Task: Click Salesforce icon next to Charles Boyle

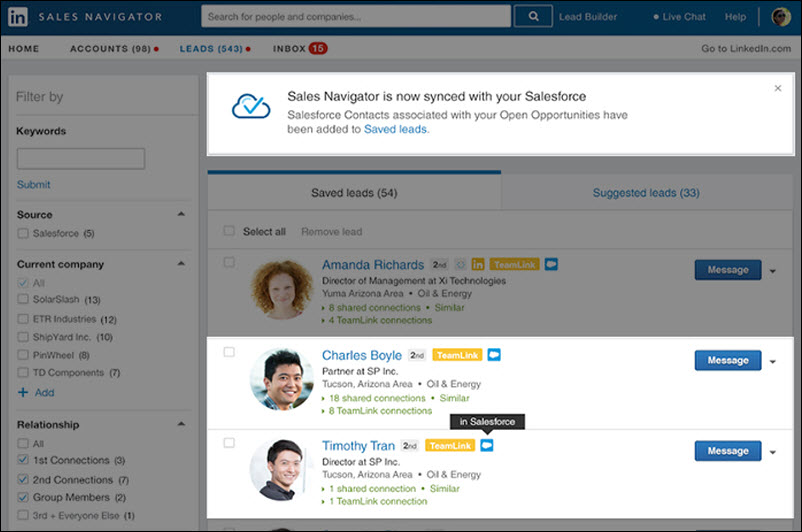Action: pyautogui.click(x=494, y=355)
